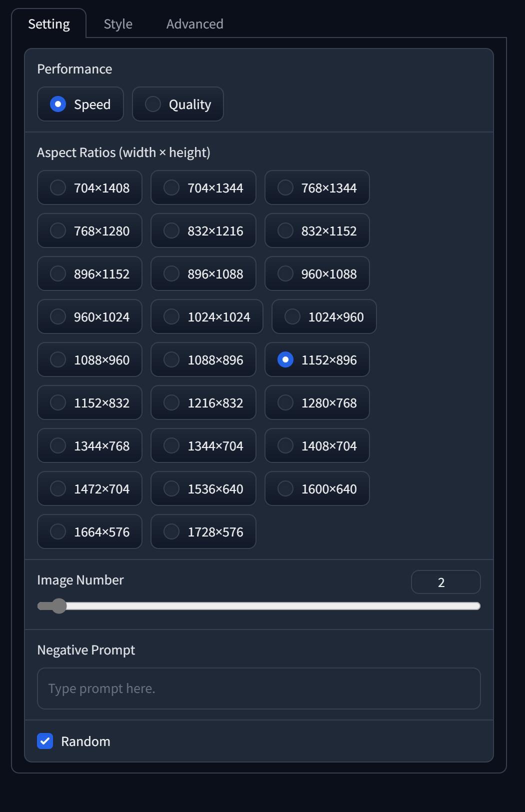Click the Image Number slider handle

[59, 606]
